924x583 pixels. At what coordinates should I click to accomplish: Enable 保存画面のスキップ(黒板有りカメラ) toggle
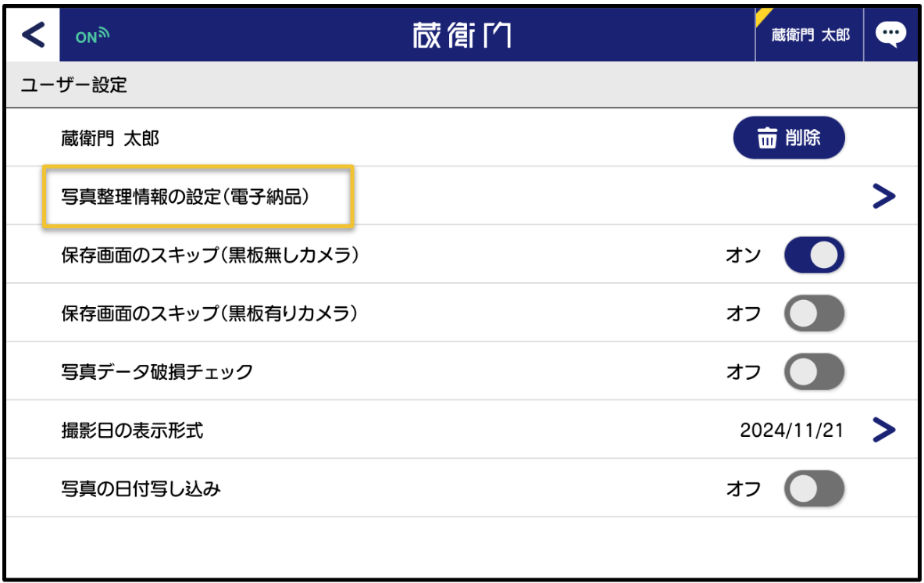click(x=814, y=313)
